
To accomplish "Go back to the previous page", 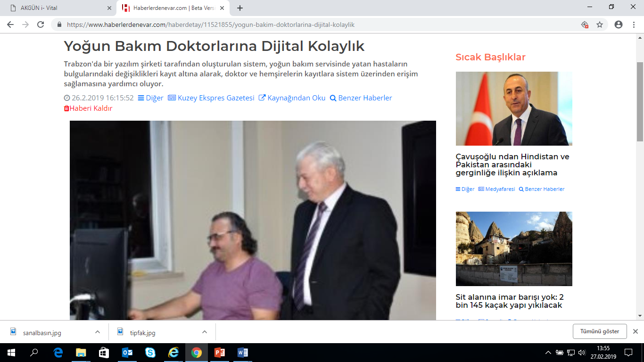I will [x=10, y=25].
